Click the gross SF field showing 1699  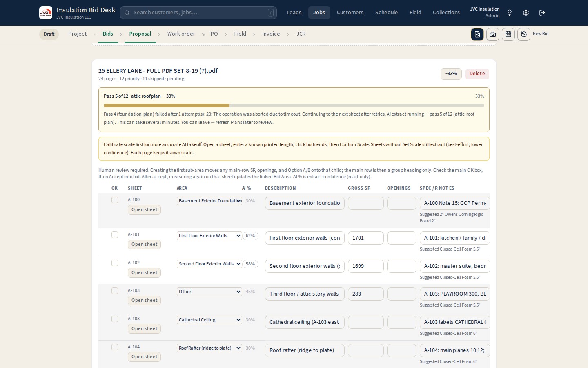click(366, 266)
